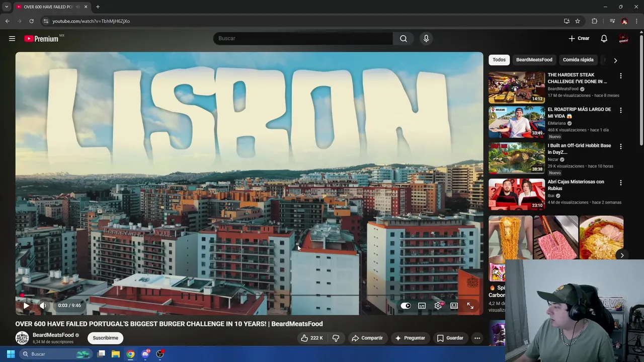Subscribe via the Suscribirme button
The height and width of the screenshot is (362, 644).
pos(105,338)
